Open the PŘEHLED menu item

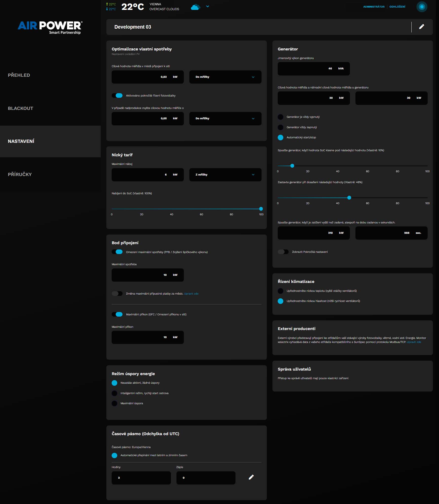[19, 75]
